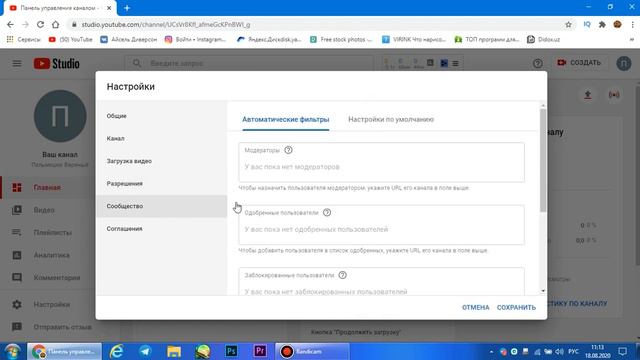The image size is (640, 360).
Task: Click the channel avatar circle
Action: [60, 116]
